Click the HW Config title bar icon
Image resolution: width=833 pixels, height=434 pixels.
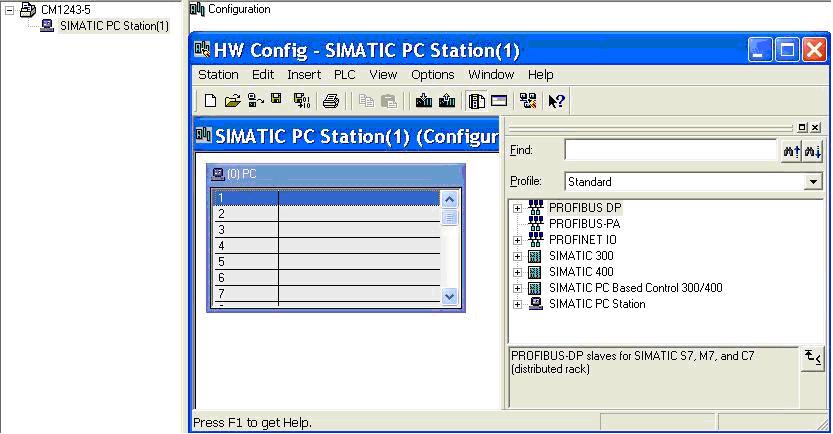coord(202,49)
